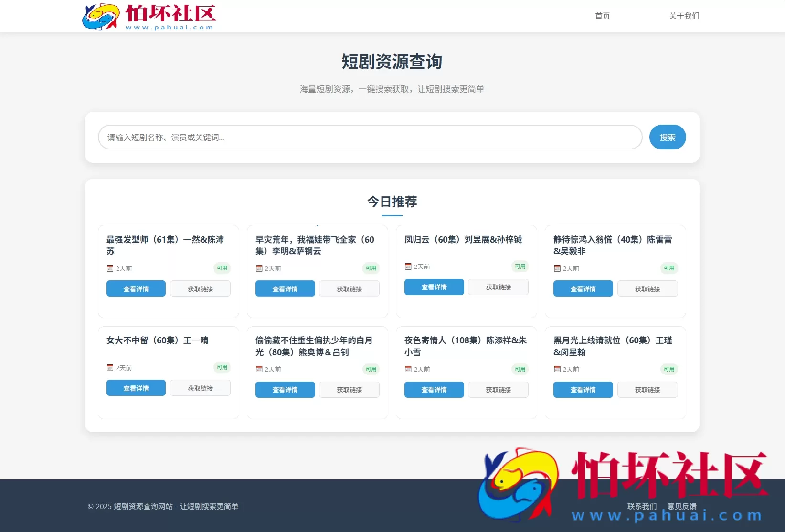Open 获取链接 for 黑月光上线请就位 drama
This screenshot has width=785, height=532.
click(x=647, y=390)
